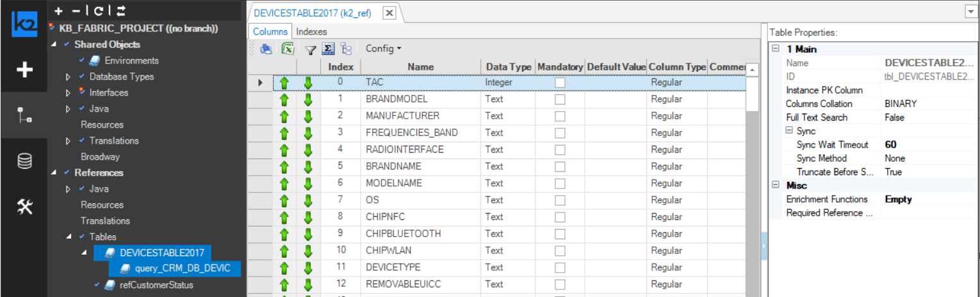Expand the Database Types tree node
Viewport: 980px width, 297px height.
tap(69, 77)
